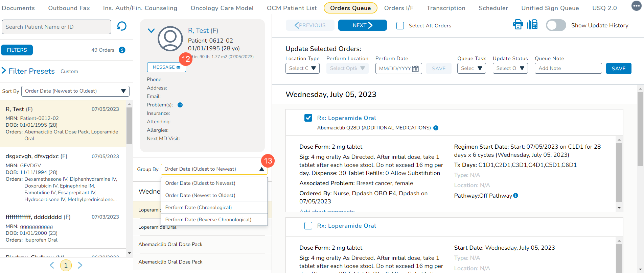644x273 pixels.
Task: Click the NEXT button
Action: tap(362, 25)
